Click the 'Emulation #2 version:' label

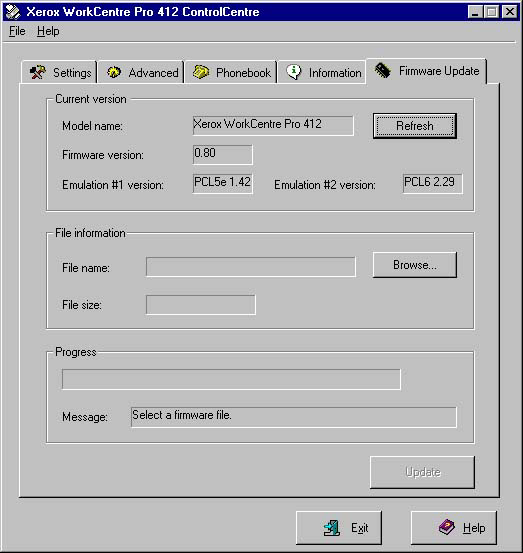coord(325,185)
